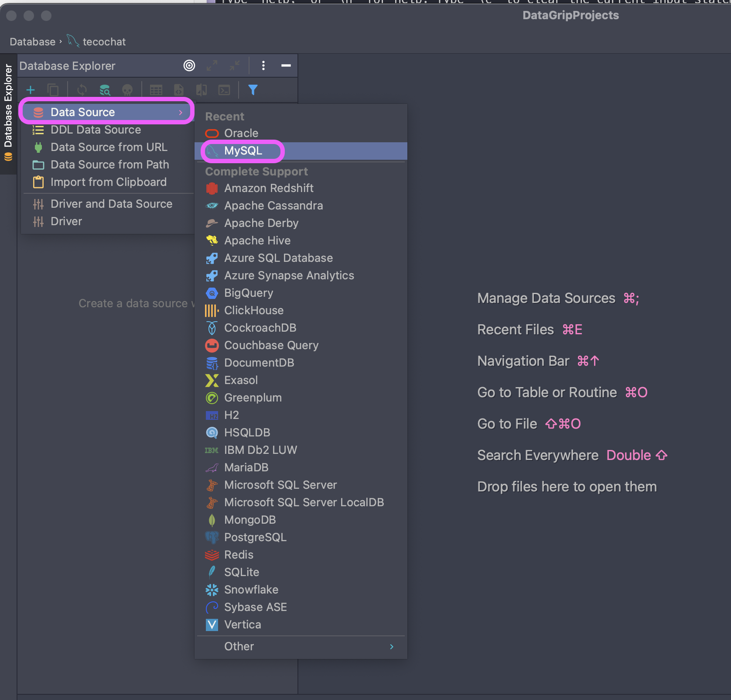Expand the Data Source submenu arrow

(x=181, y=113)
